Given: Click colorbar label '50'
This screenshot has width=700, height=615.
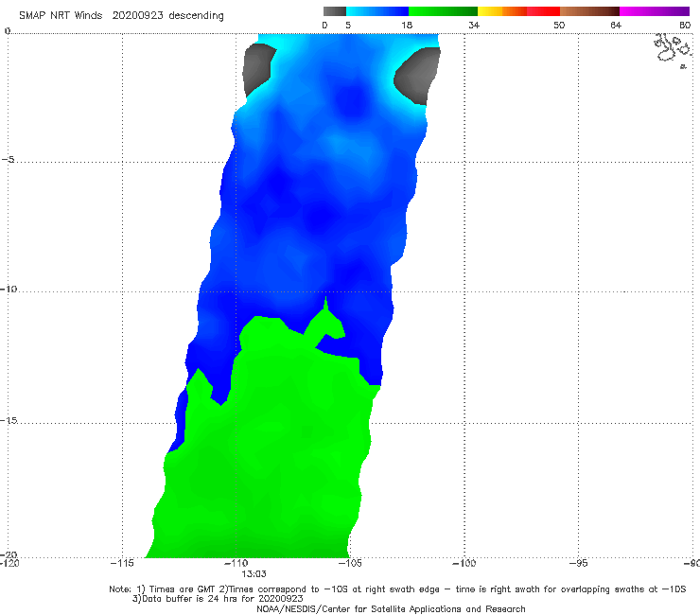Looking at the screenshot, I should (x=559, y=26).
